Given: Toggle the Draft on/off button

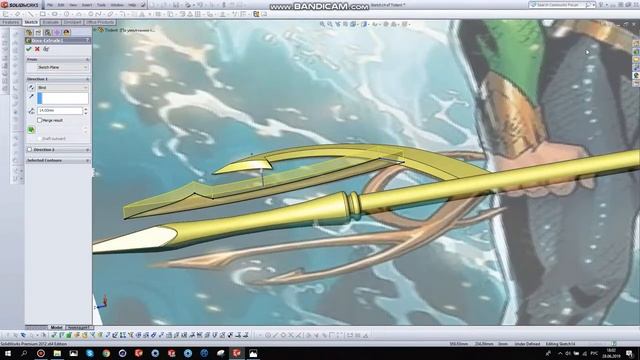Looking at the screenshot, I should click(x=31, y=130).
